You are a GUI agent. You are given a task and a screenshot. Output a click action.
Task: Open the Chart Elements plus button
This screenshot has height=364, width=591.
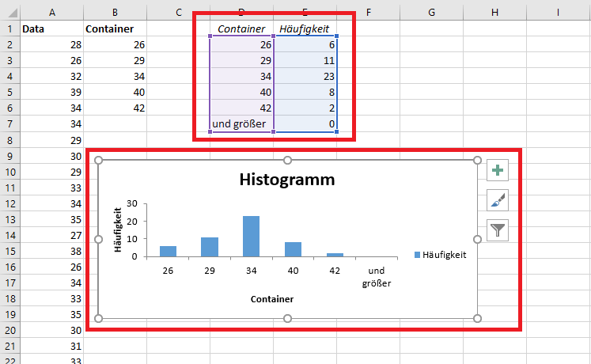(x=498, y=170)
